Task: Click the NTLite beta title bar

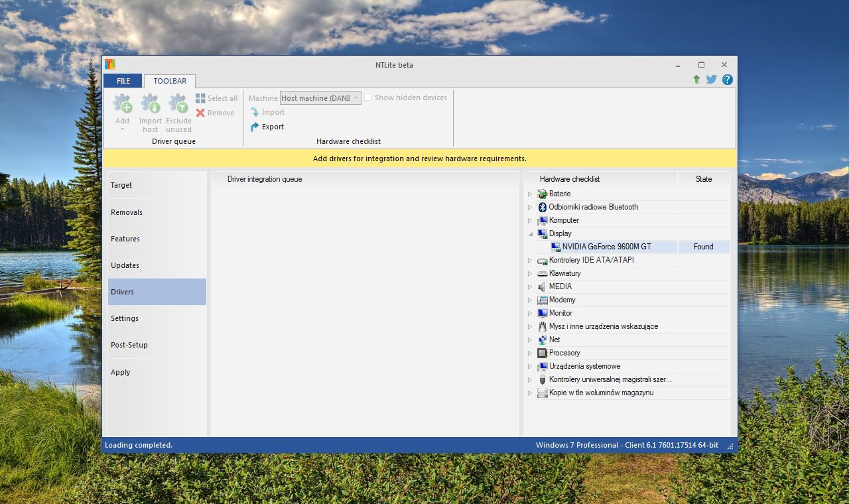Action: coord(394,65)
